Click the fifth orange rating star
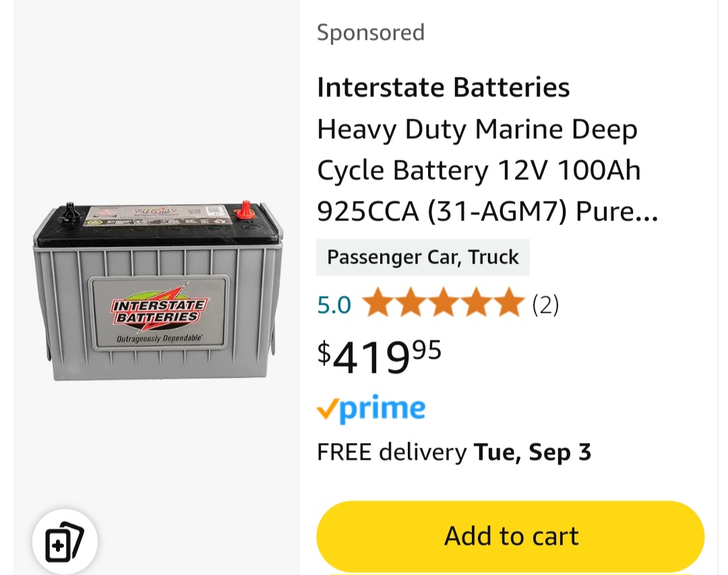728x575 pixels. pos(508,305)
